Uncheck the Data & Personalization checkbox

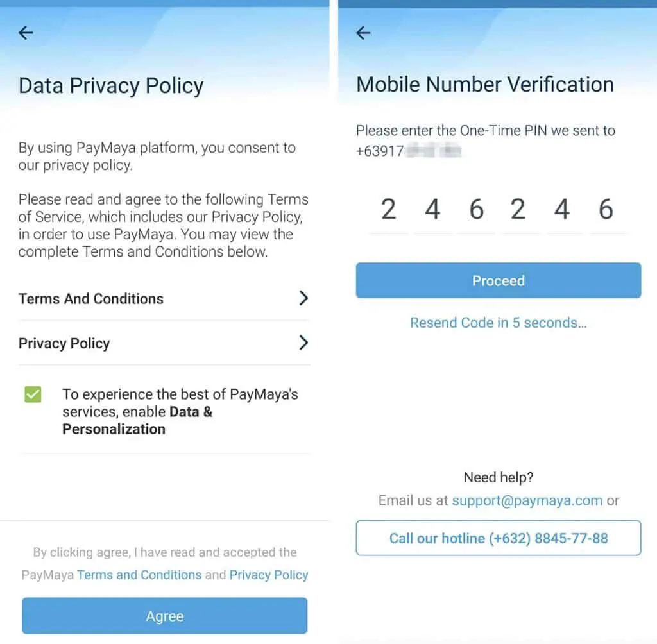pyautogui.click(x=33, y=394)
